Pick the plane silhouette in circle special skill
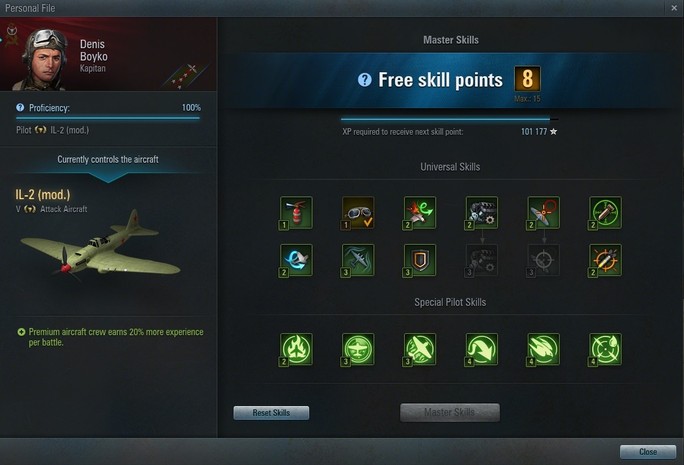The width and height of the screenshot is (684, 465). coord(358,349)
